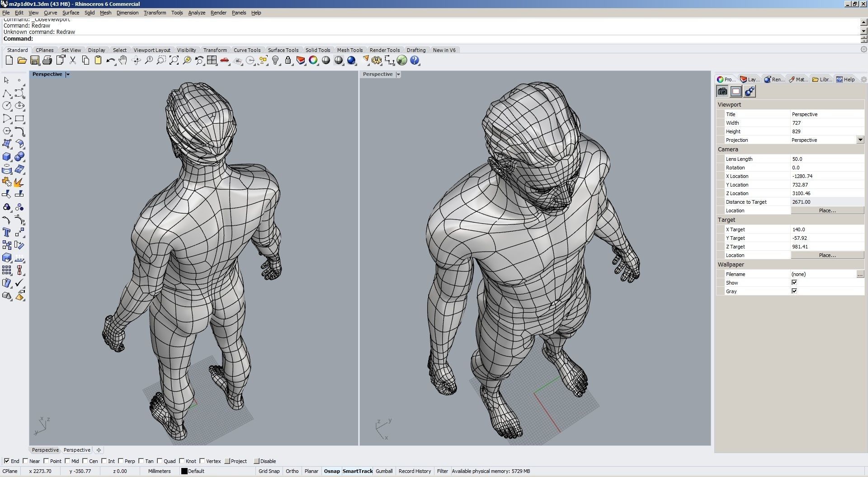Click the arrow pointer select tool
The height and width of the screenshot is (477, 868).
[7, 80]
